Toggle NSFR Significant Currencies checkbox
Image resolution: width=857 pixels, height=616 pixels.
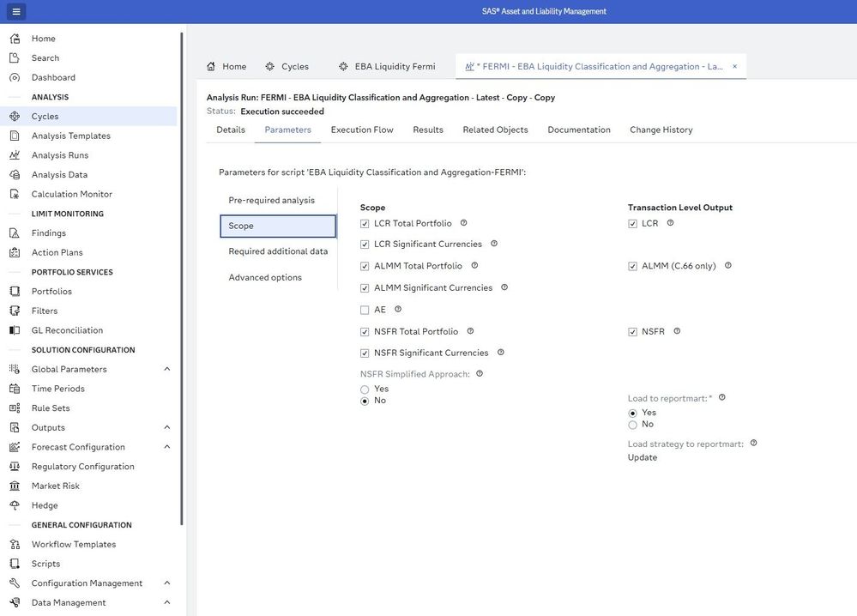(365, 353)
